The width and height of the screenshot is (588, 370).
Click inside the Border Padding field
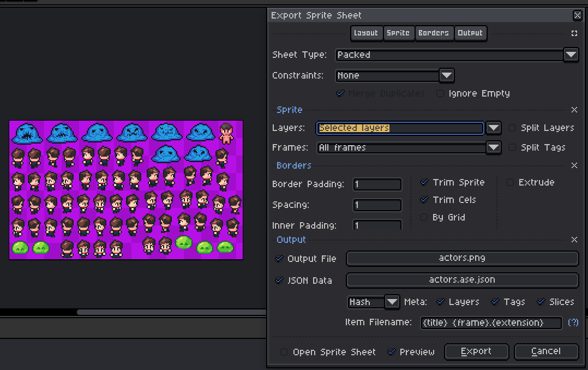click(376, 184)
